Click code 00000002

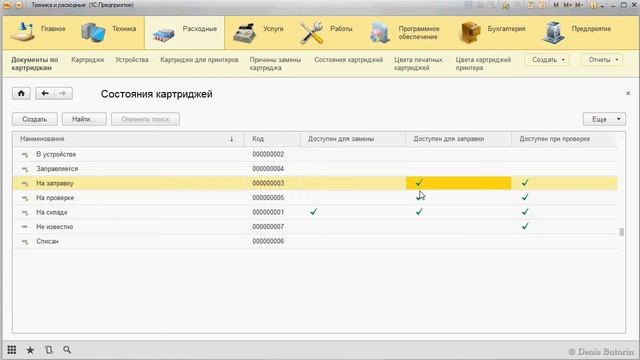(268, 154)
